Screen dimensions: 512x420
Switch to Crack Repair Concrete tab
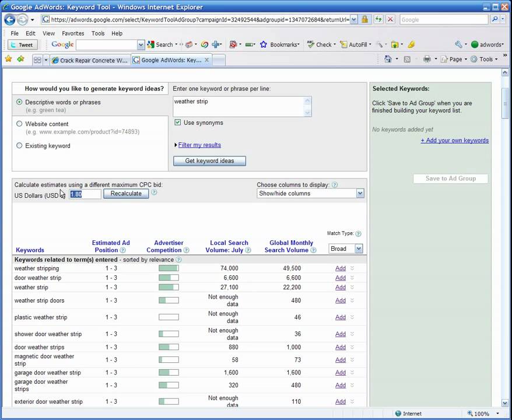(x=90, y=60)
